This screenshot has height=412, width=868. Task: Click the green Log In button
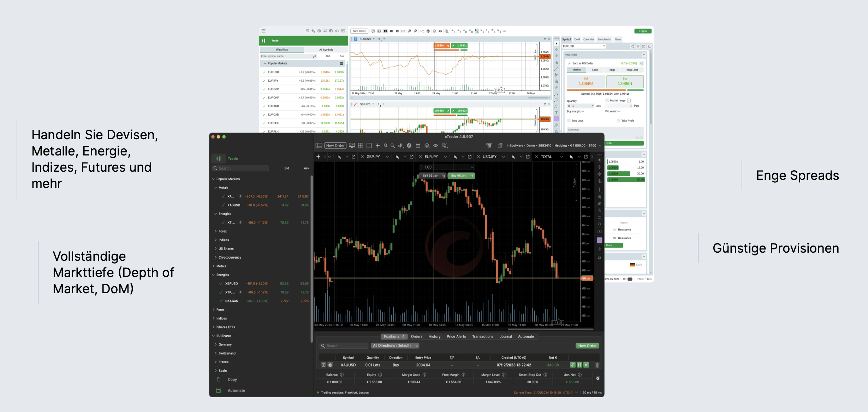coord(643,31)
